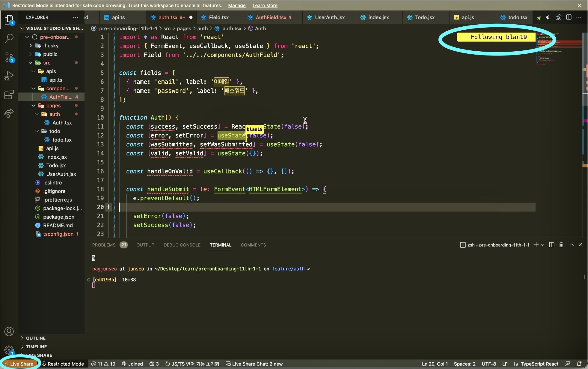
Task: Switch to the UserAuth.jsx editor tab
Action: tap(329, 17)
